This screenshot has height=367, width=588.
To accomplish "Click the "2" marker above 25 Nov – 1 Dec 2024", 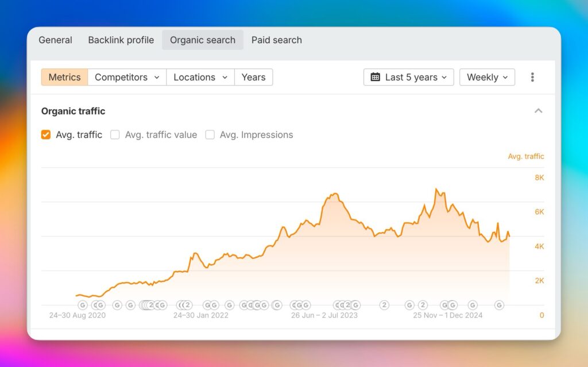I will [x=423, y=305].
